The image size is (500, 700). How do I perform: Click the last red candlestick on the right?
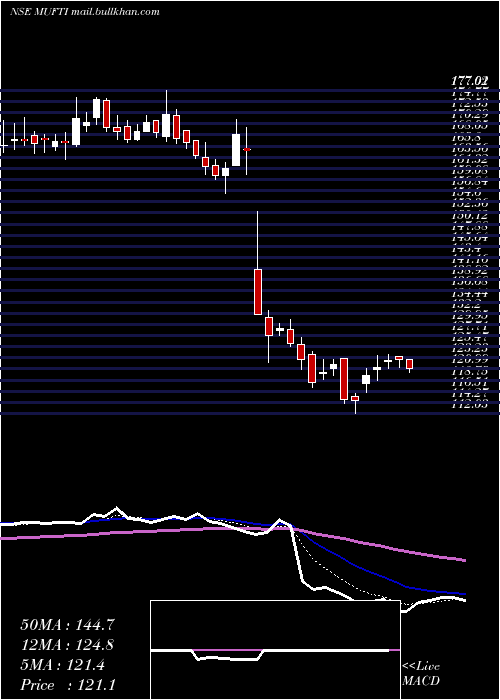(410, 364)
